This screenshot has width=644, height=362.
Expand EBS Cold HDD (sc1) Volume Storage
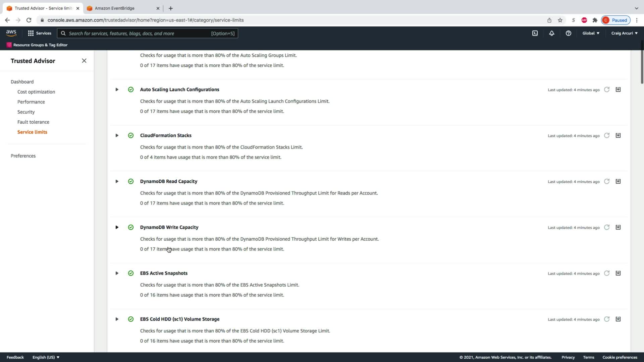point(117,319)
